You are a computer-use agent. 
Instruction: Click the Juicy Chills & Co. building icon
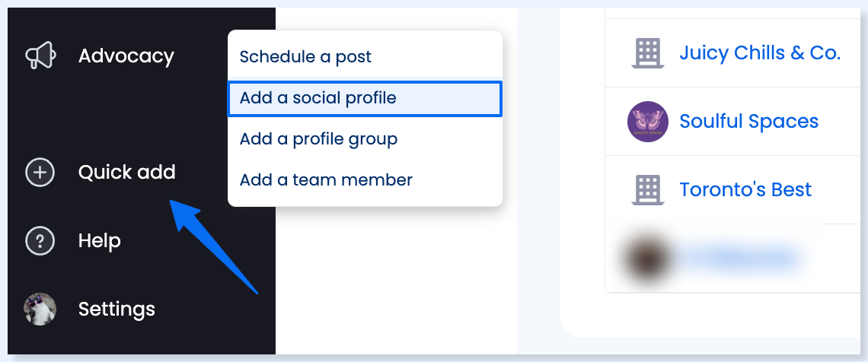click(x=648, y=53)
